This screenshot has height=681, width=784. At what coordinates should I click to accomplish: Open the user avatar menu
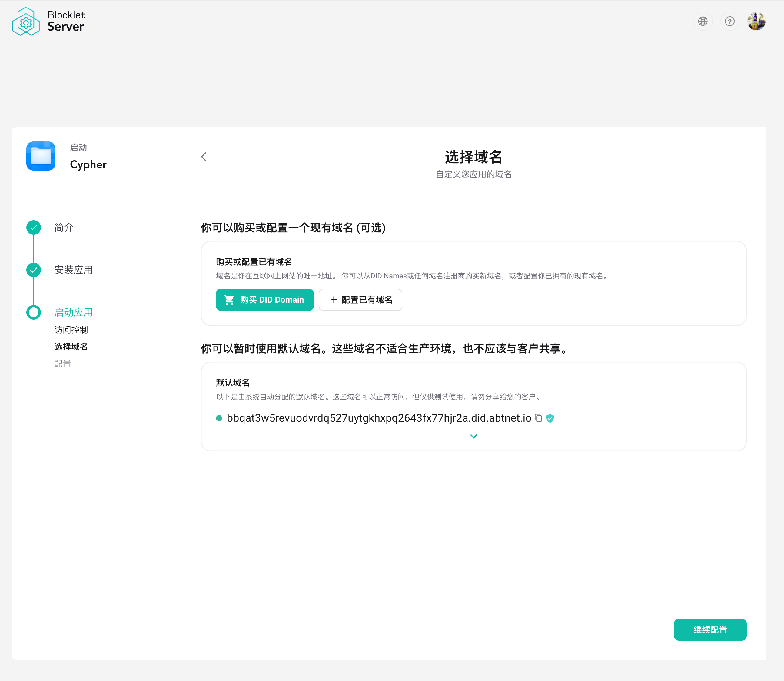point(756,21)
